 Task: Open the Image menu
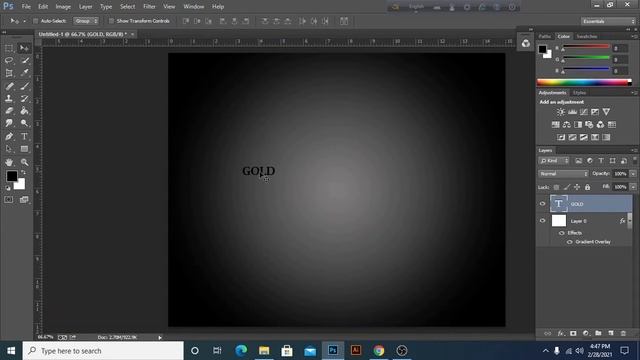click(x=63, y=7)
